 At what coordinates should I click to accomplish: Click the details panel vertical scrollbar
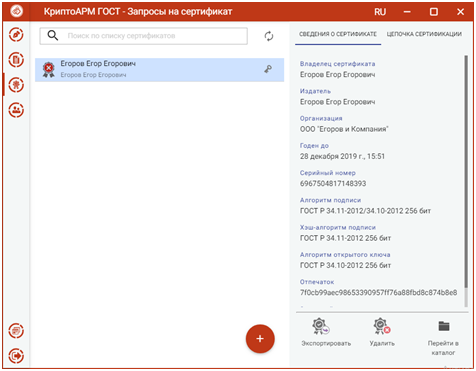[466, 172]
